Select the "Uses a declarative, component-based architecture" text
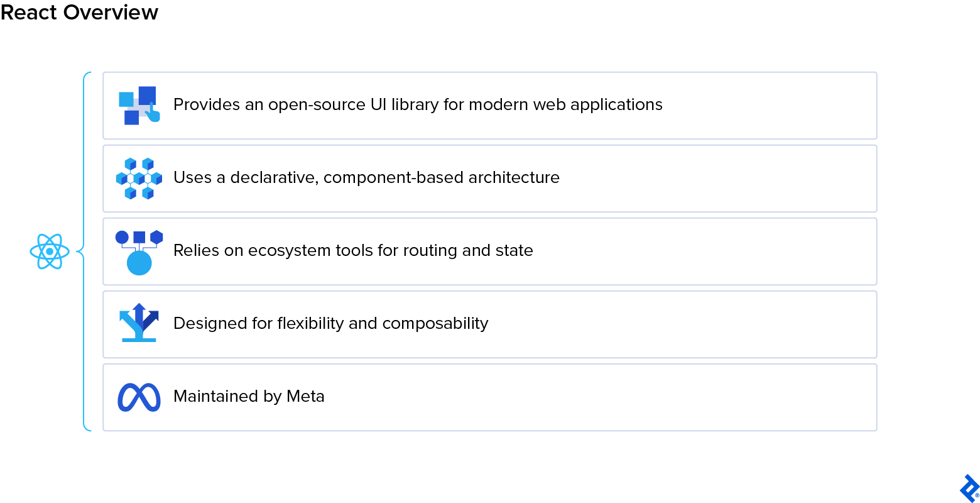980x503 pixels. [366, 177]
